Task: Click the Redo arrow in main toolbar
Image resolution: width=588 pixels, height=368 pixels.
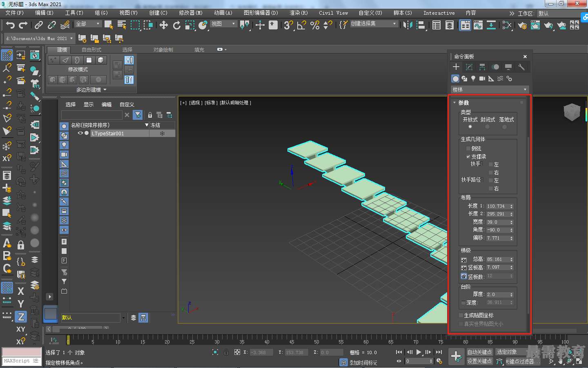Action: tap(23, 25)
